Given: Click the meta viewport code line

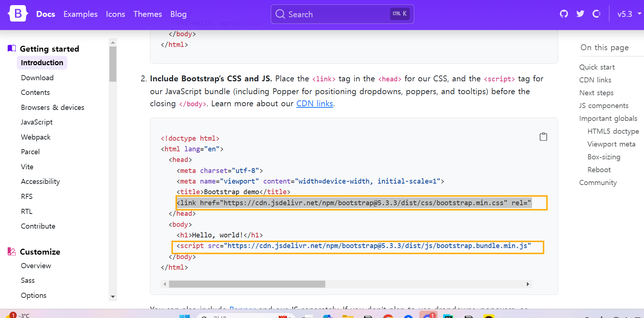Looking at the screenshot, I should 310,181.
